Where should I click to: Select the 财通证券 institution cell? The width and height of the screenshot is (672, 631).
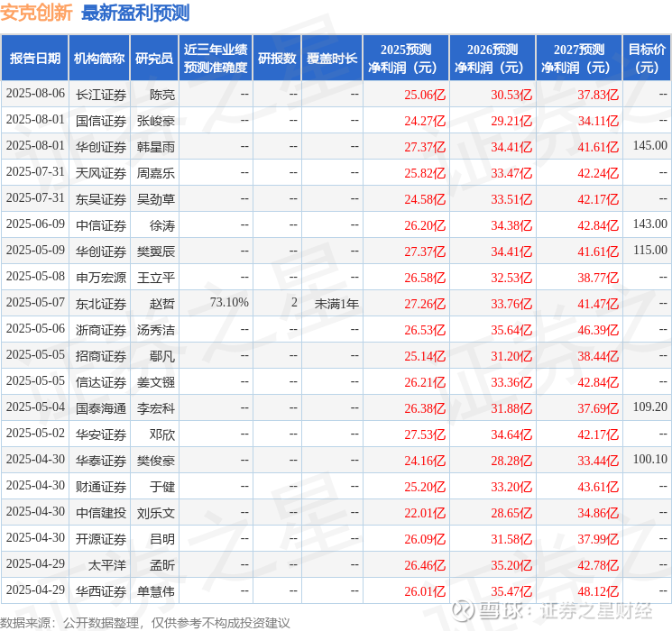(x=101, y=487)
